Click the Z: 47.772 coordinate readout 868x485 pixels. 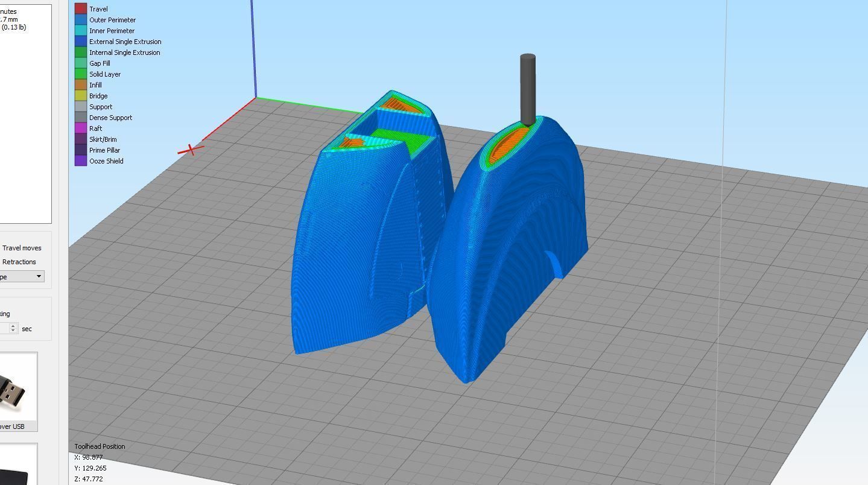click(x=89, y=479)
